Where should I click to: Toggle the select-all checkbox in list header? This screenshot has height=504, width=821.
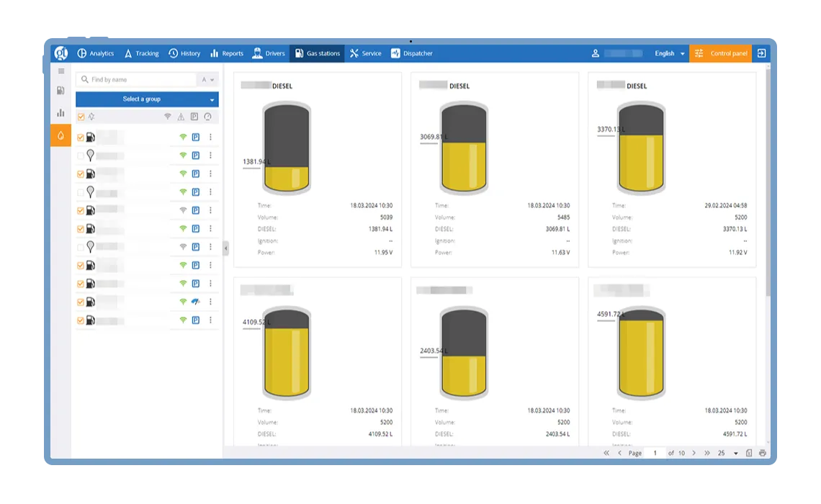81,117
